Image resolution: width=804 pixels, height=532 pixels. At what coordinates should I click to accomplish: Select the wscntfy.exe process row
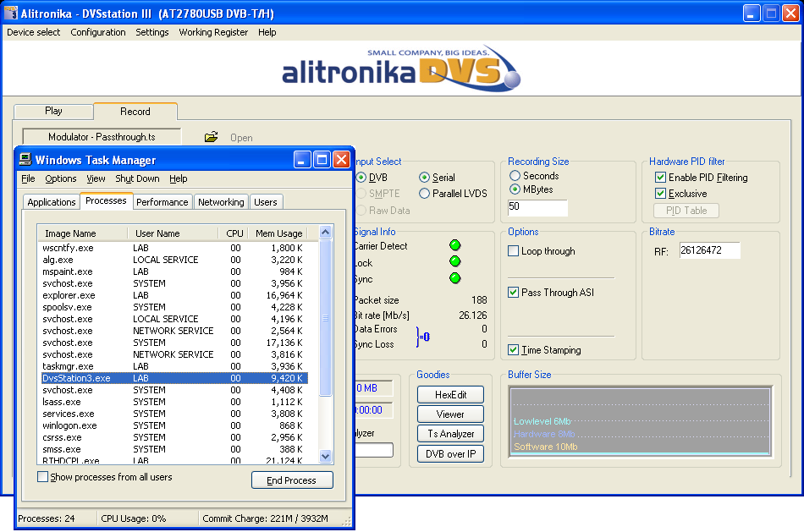coord(174,248)
